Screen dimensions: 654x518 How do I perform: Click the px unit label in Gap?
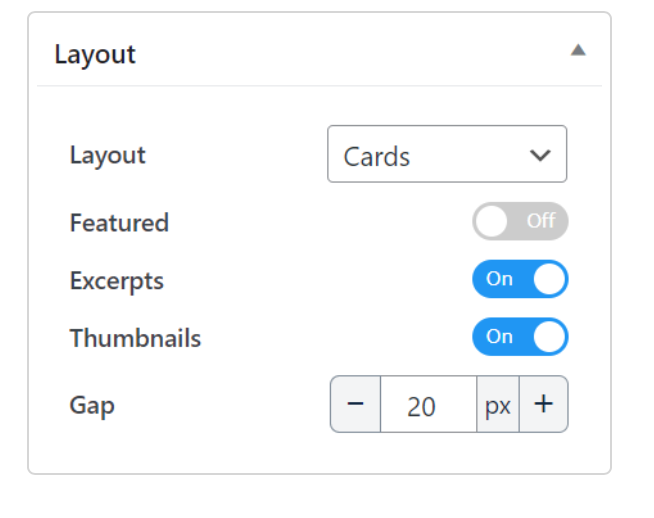[497, 405]
